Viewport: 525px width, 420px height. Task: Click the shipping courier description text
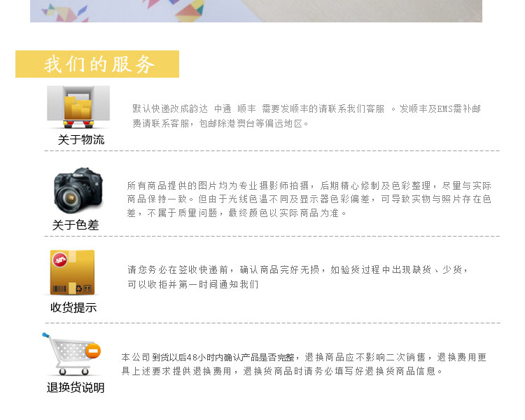click(x=307, y=116)
